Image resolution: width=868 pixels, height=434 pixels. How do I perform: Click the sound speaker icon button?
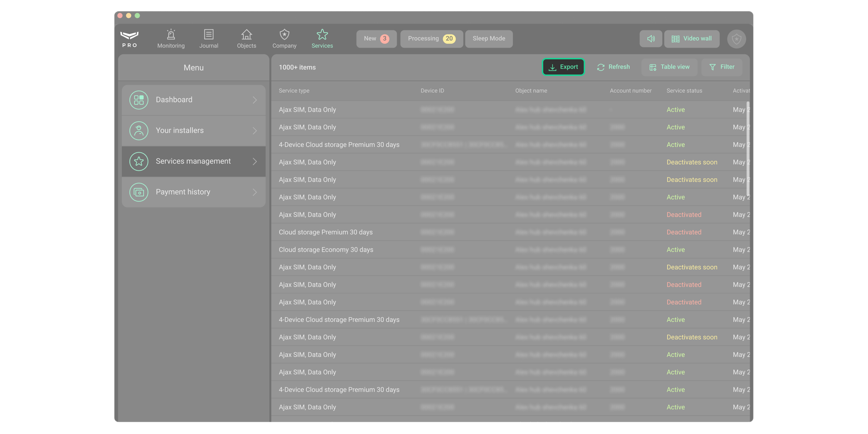point(651,39)
